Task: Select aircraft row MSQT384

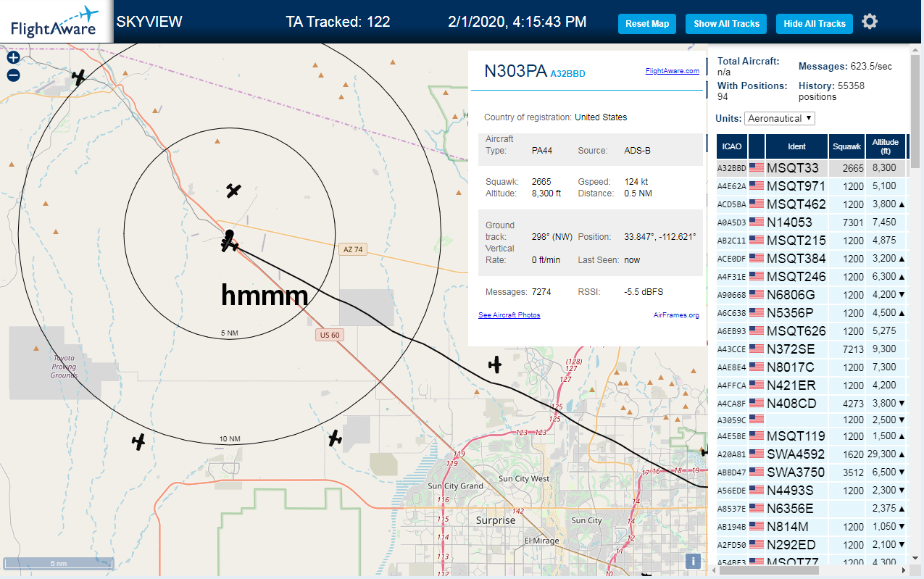Action: [812, 259]
